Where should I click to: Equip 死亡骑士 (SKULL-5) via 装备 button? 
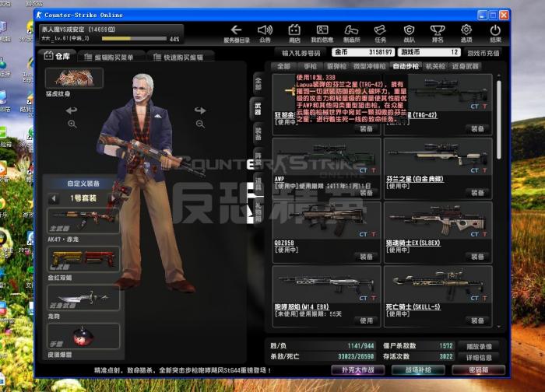pyautogui.click(x=477, y=320)
